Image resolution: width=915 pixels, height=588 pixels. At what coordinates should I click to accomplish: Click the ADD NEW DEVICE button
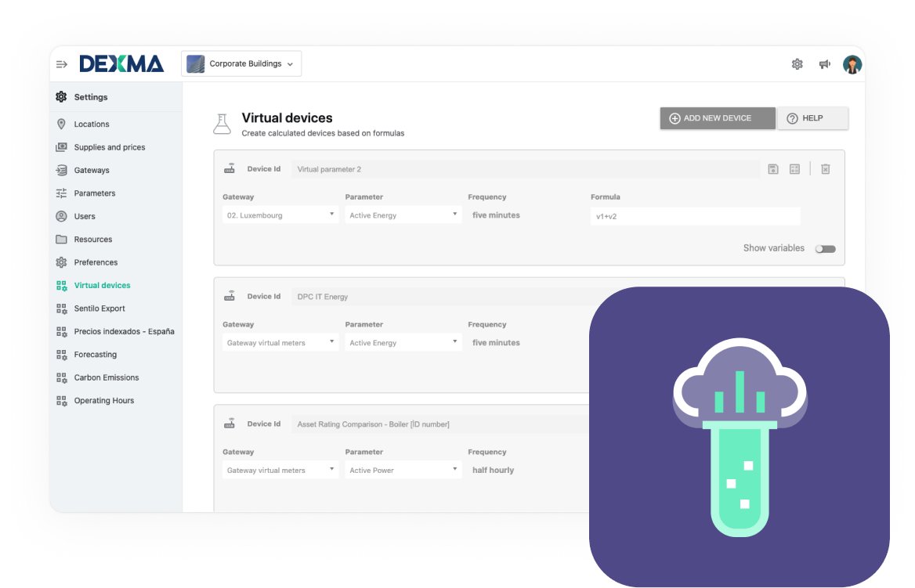pyautogui.click(x=717, y=117)
